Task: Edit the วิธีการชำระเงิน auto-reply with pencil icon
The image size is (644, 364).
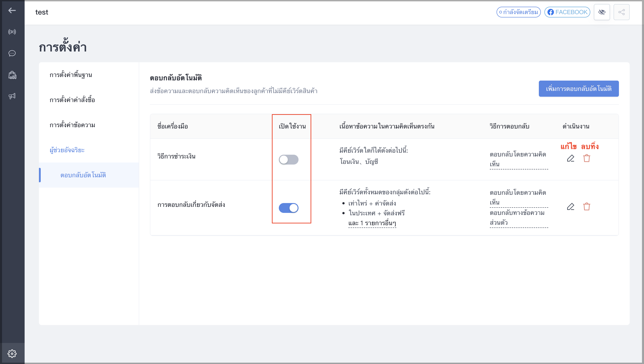Action: tap(571, 158)
